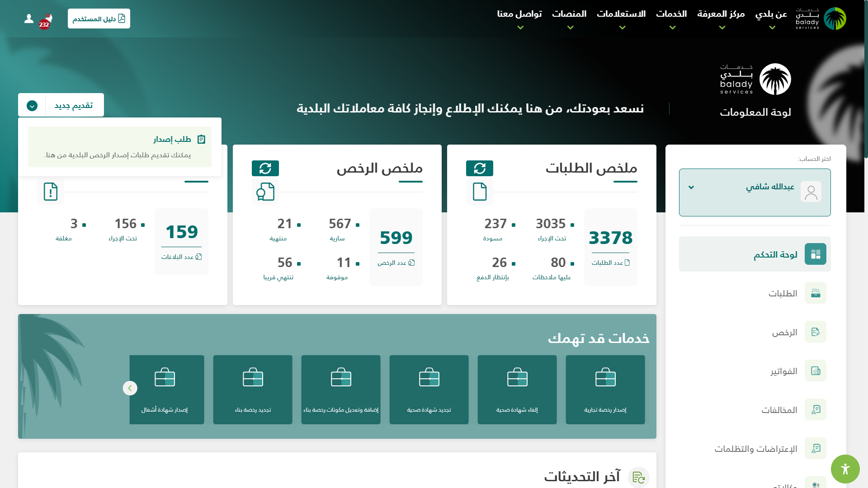The width and height of the screenshot is (868, 488).
Task: Expand the الاستعلامات navigation menu
Action: [621, 19]
